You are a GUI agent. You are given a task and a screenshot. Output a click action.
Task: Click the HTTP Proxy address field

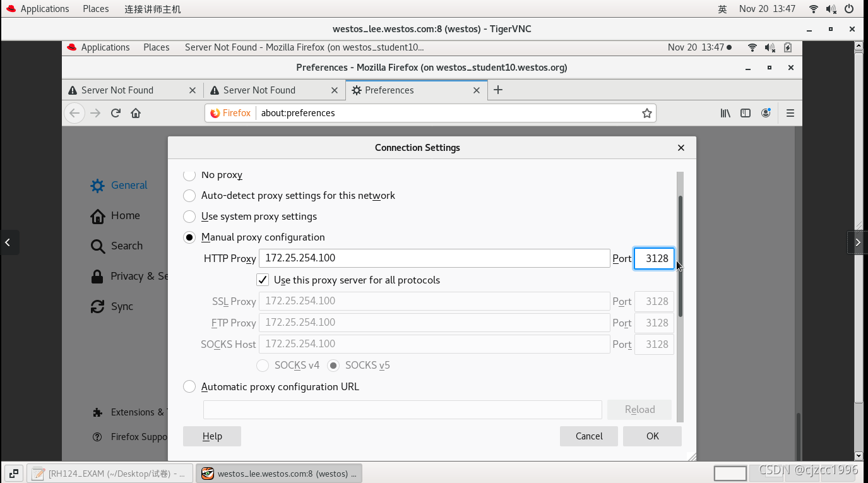tap(434, 258)
